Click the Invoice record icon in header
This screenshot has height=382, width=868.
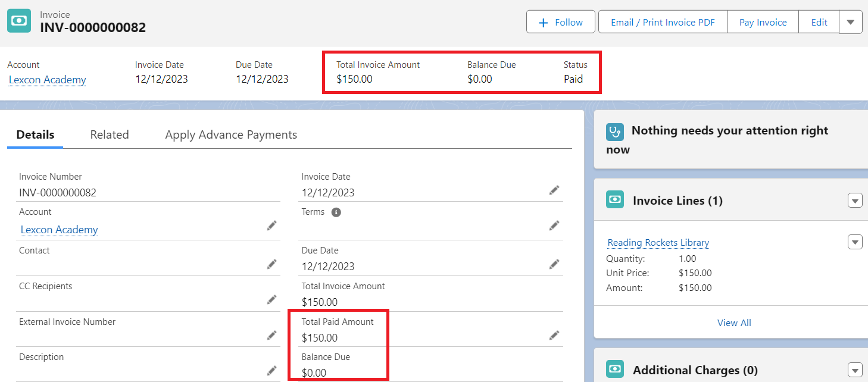tap(19, 21)
